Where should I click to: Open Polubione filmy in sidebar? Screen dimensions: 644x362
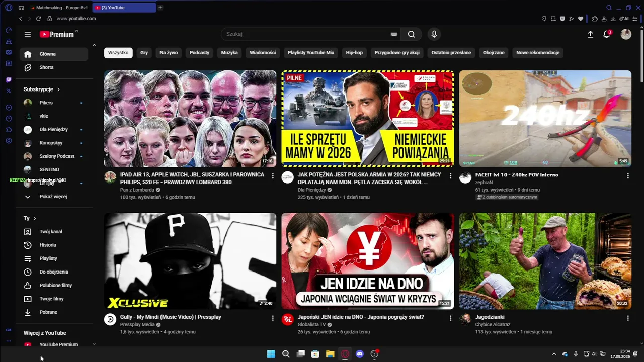coord(54,286)
